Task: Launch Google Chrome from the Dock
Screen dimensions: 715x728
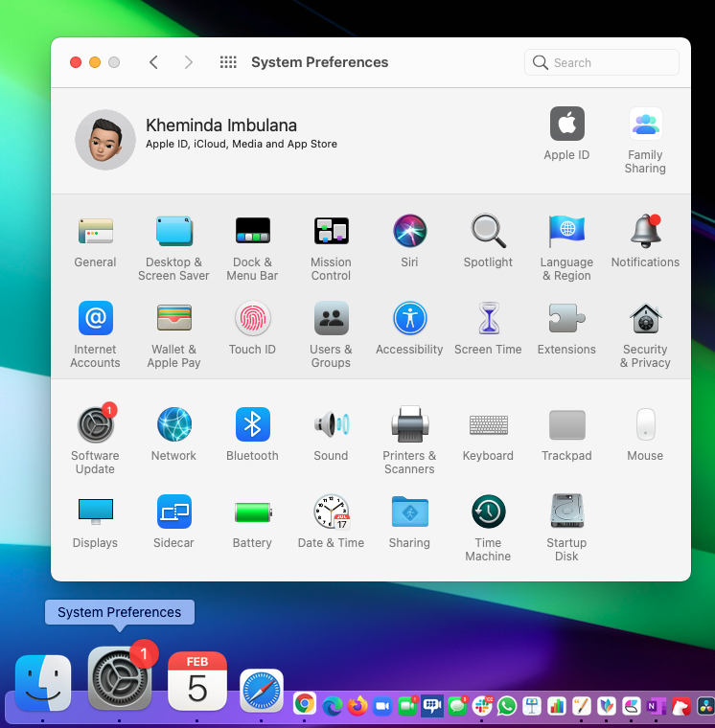Action: (x=305, y=704)
